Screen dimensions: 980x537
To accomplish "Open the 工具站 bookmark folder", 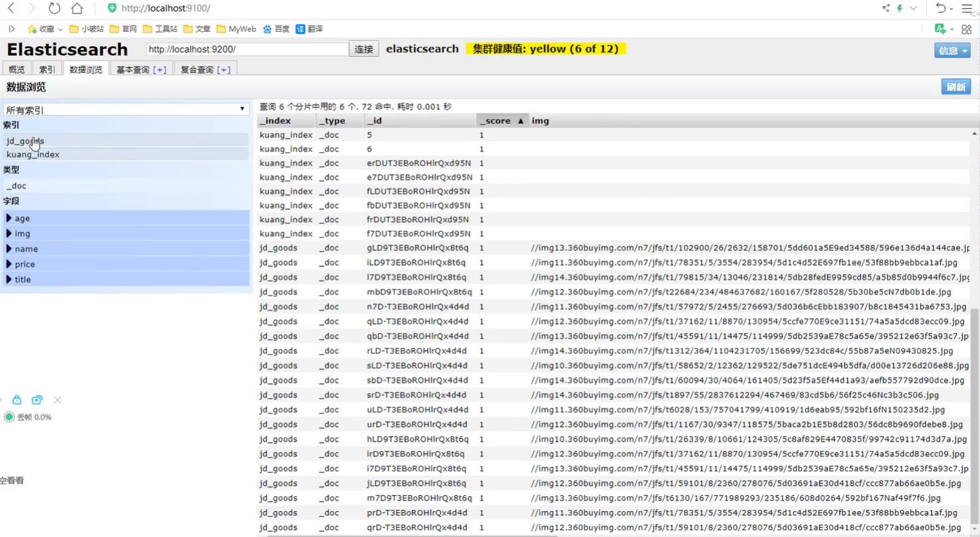I will [x=160, y=29].
